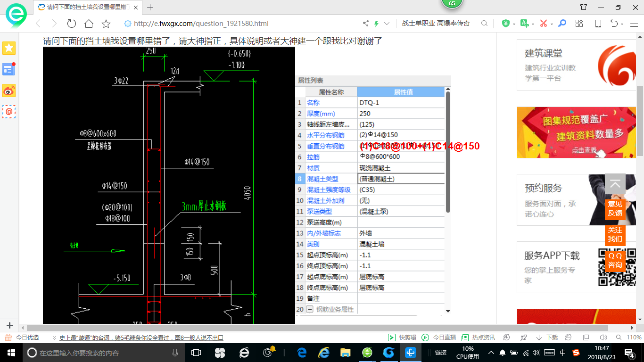Expand the address bar dropdown chevron

click(387, 24)
